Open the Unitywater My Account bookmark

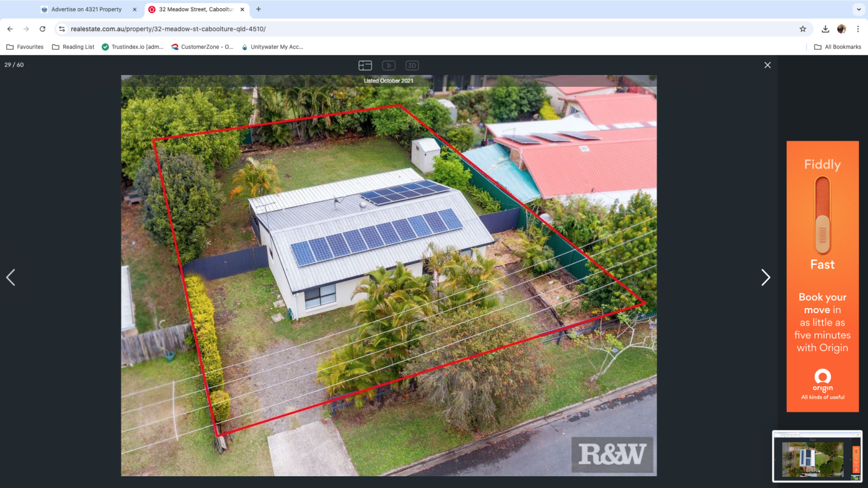point(272,47)
